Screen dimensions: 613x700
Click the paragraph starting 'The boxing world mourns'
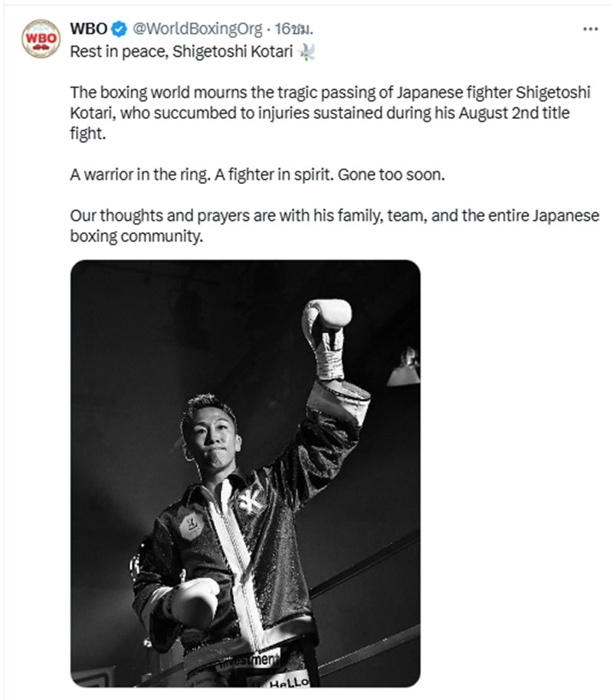330,113
